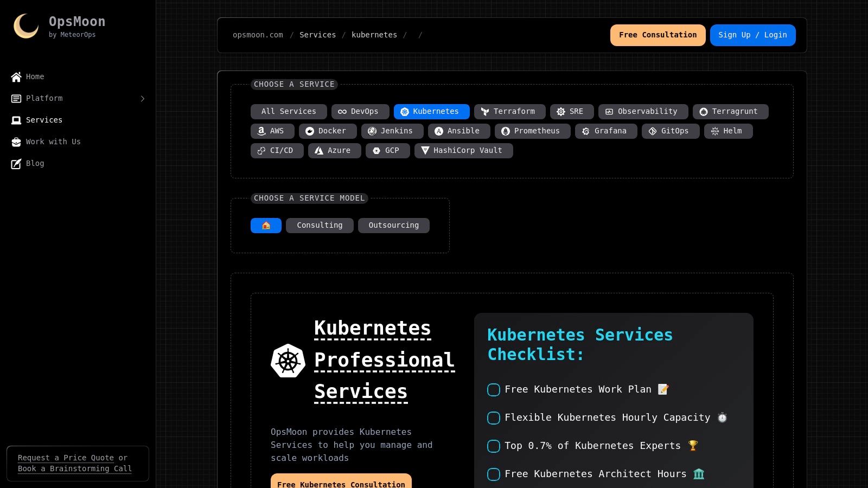Viewport: 868px width, 488px height.
Task: Check Top 0.7% of Kubernetes Experts
Action: click(493, 446)
